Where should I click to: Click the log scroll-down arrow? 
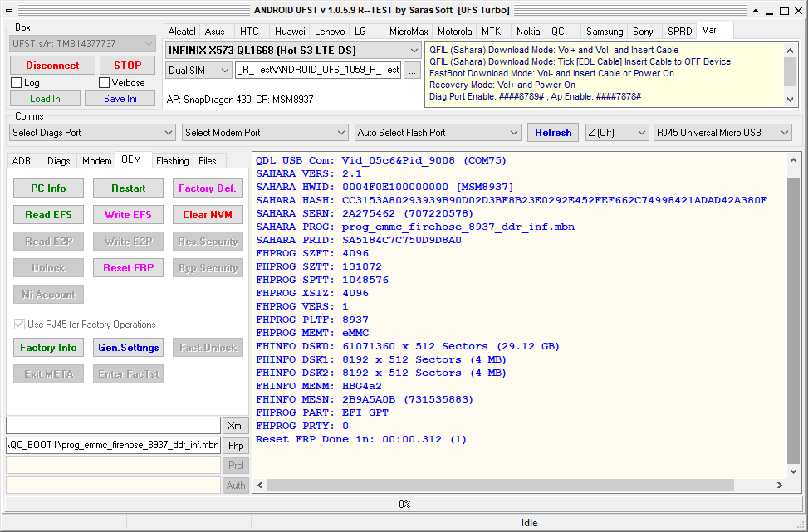[794, 471]
